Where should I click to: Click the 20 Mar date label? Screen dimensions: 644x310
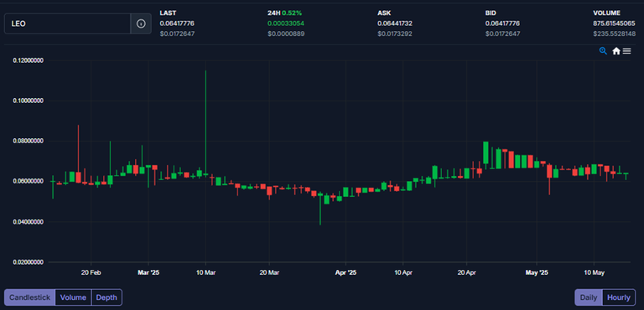click(x=269, y=272)
